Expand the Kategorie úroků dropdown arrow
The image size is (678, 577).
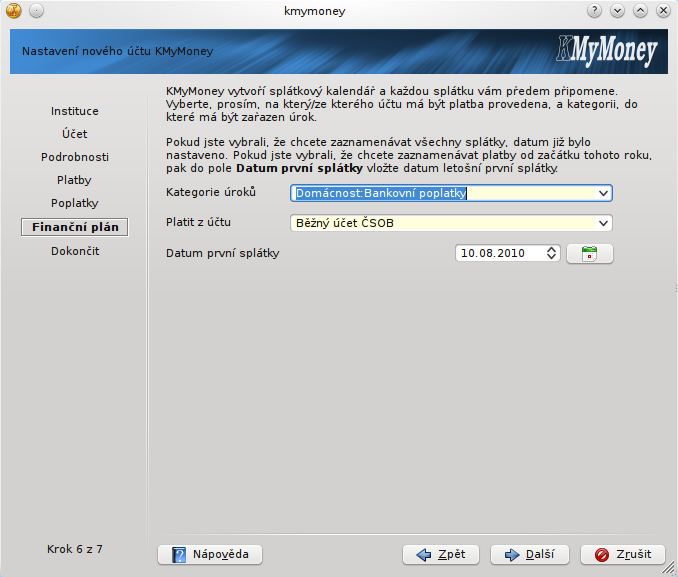point(603,193)
